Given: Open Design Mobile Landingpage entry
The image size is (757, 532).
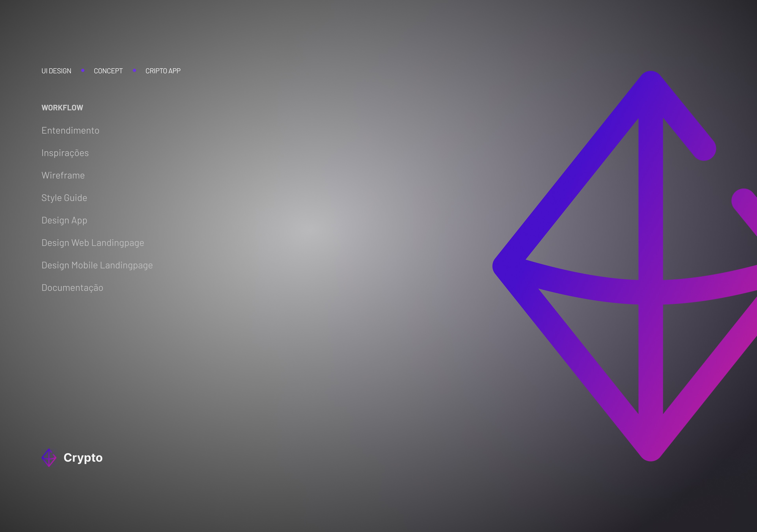Looking at the screenshot, I should point(97,265).
